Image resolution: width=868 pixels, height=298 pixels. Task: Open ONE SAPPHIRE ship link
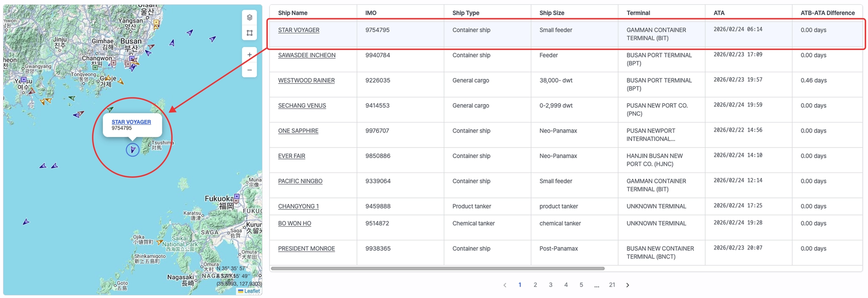[298, 131]
